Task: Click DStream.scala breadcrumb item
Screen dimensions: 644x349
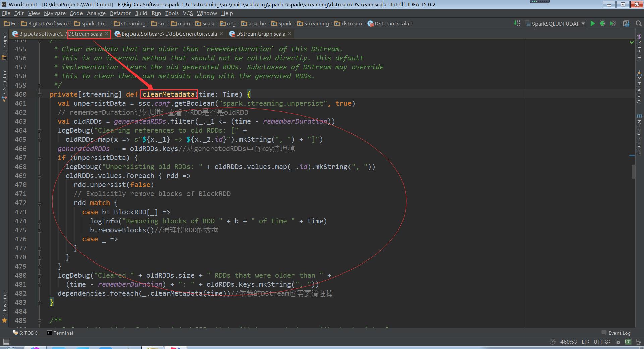Action: [x=388, y=23]
